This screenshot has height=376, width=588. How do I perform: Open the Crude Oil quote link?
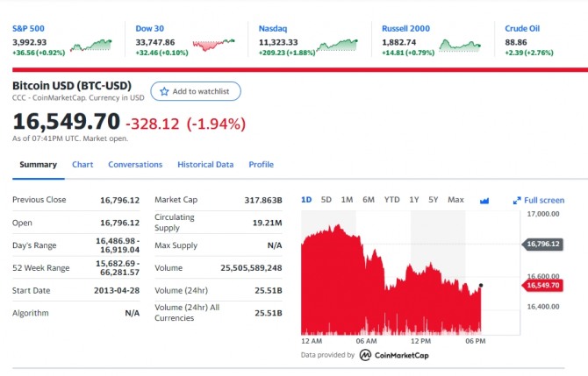[522, 28]
